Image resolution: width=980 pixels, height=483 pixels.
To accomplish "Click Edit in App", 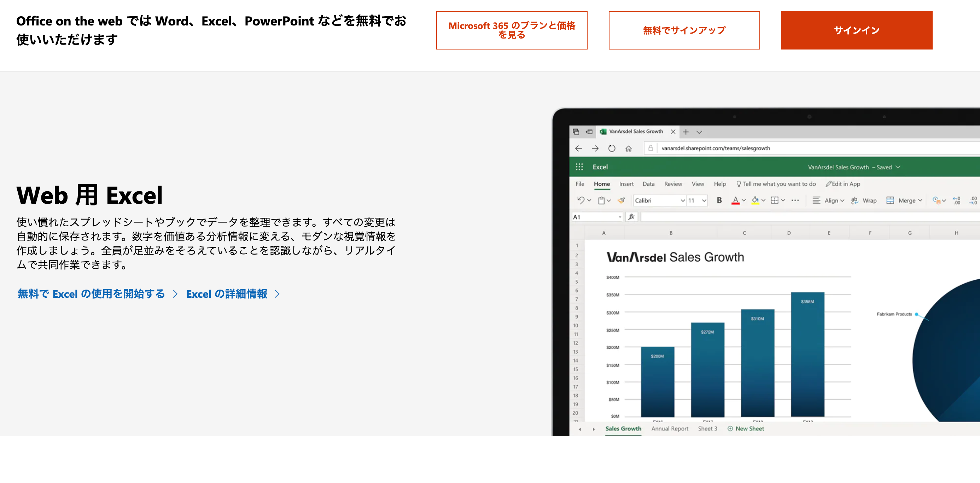I will click(843, 184).
